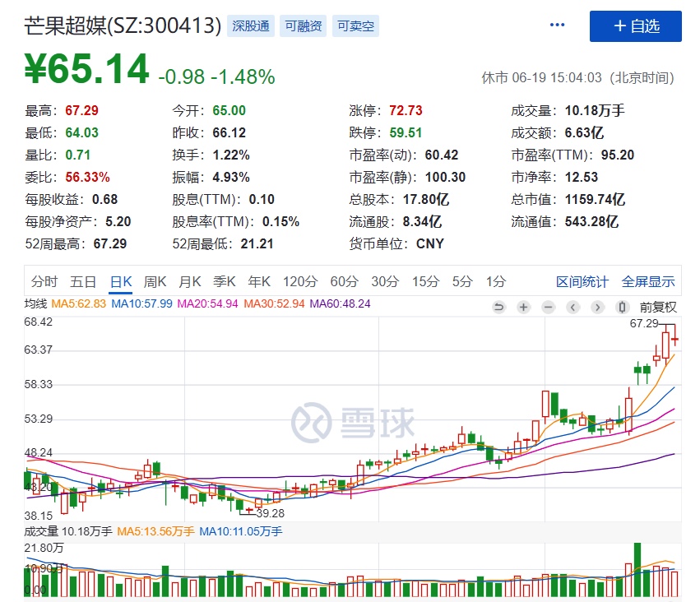
Task: Switch to the 60分 interval tab
Action: (x=344, y=281)
